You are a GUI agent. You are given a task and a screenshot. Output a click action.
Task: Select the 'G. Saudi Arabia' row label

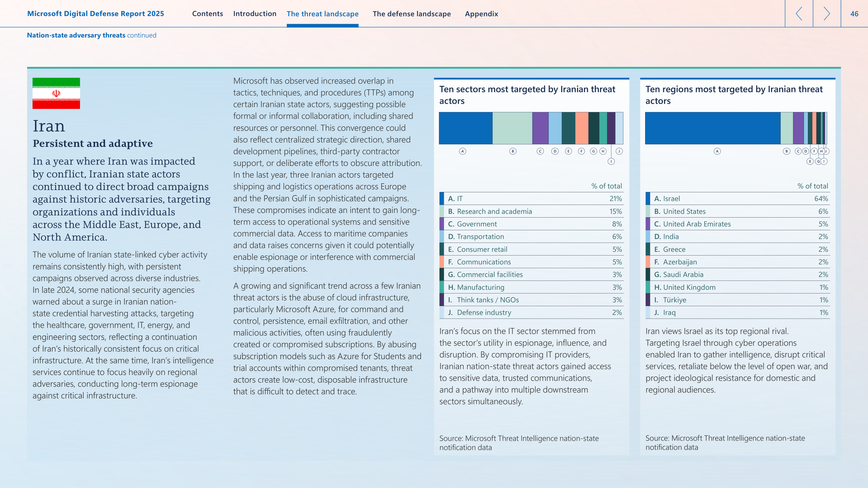[x=679, y=275]
